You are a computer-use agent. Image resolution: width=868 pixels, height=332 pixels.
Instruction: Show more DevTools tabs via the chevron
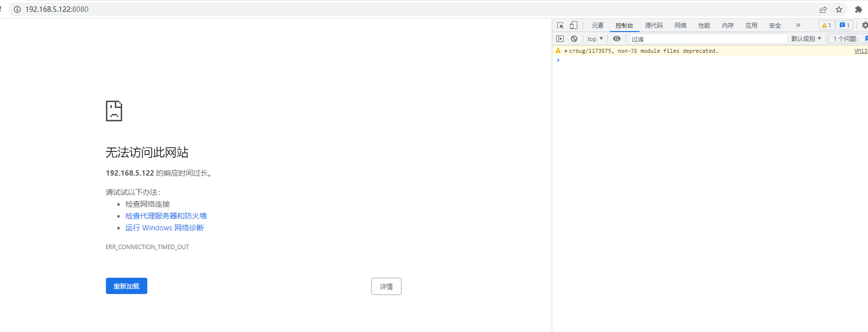pos(798,25)
